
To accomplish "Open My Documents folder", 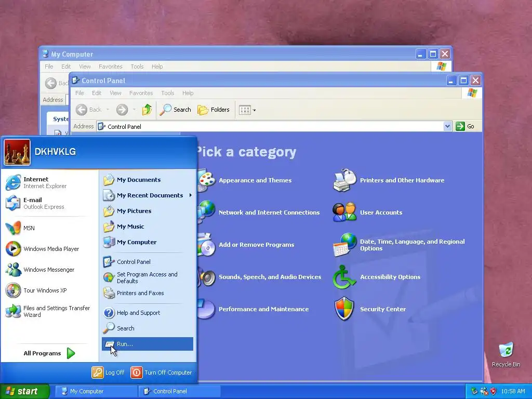I will click(x=147, y=180).
